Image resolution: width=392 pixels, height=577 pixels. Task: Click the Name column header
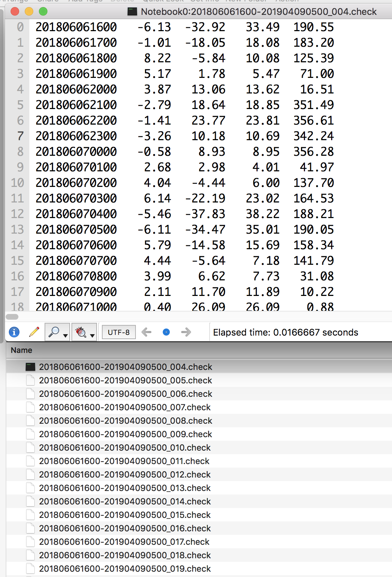22,350
